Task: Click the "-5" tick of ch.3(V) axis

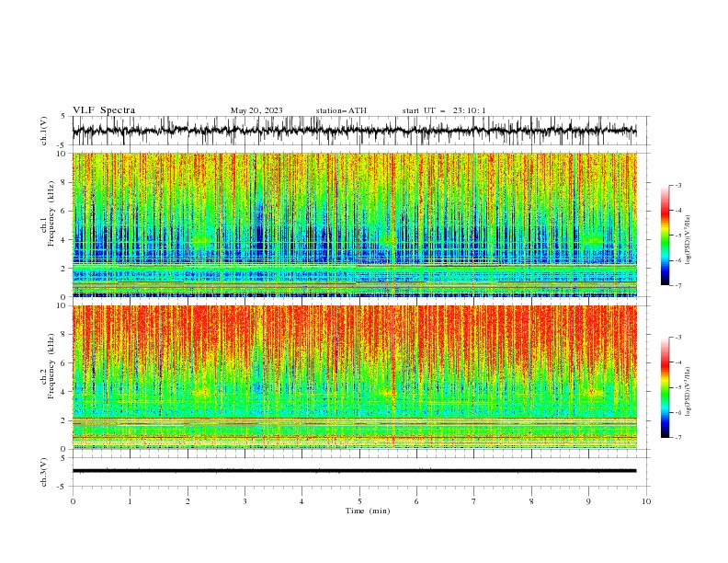Action: pos(63,487)
